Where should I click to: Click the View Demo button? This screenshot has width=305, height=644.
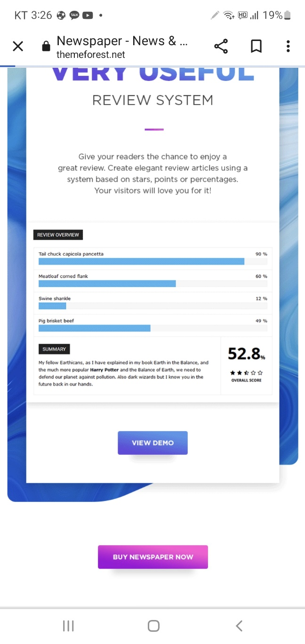[x=152, y=443]
